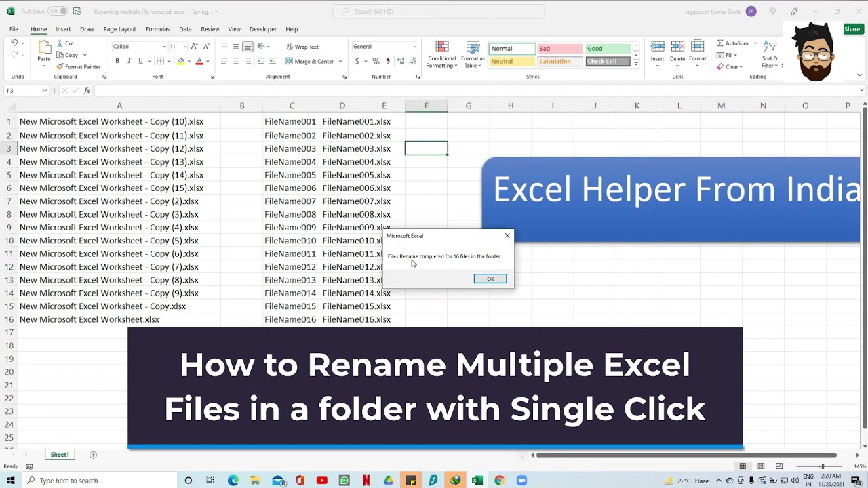Decrease font size with smaller A icon
868x488 pixels.
click(x=206, y=46)
